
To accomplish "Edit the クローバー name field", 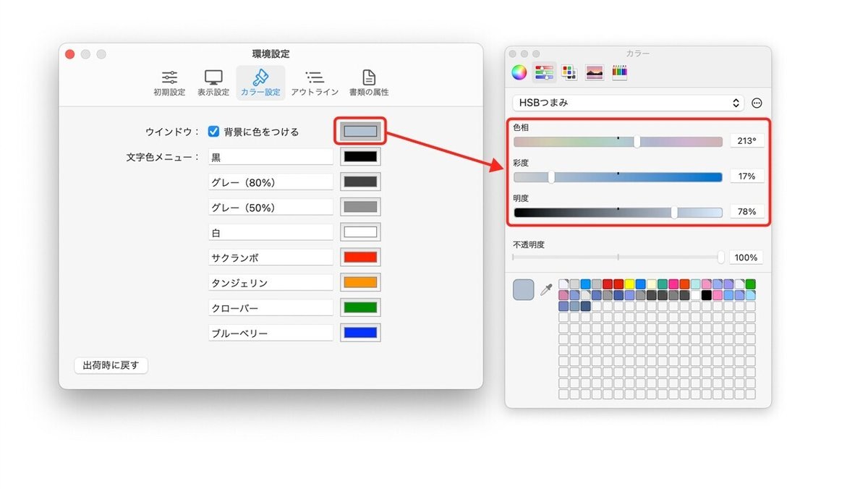I will [x=271, y=308].
